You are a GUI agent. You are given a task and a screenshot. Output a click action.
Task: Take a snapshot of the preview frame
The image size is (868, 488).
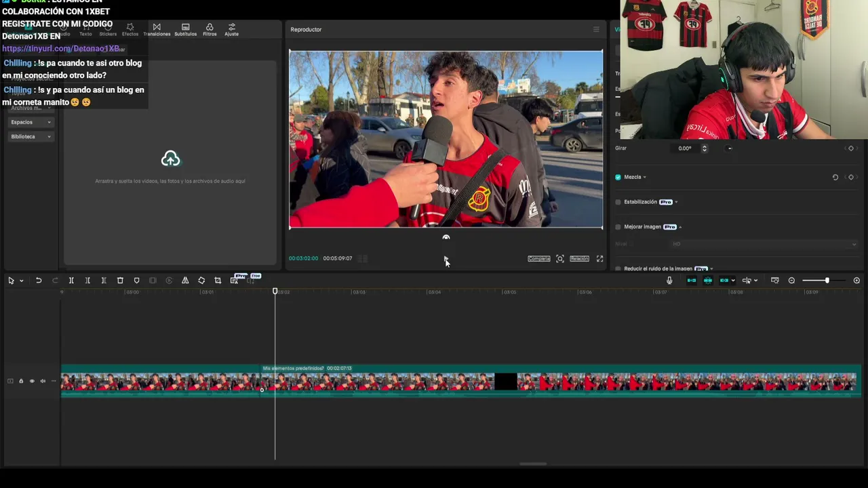[x=560, y=259]
